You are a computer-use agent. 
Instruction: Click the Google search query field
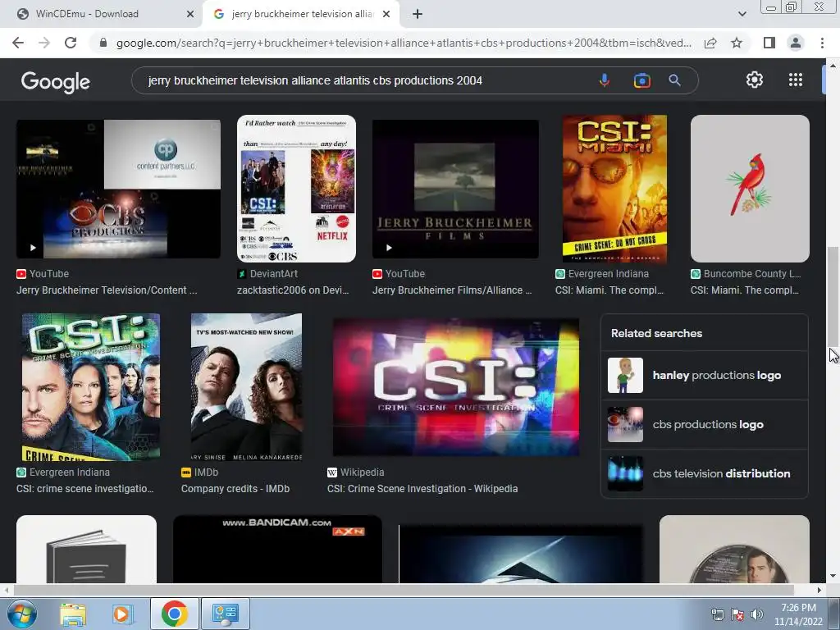click(364, 80)
